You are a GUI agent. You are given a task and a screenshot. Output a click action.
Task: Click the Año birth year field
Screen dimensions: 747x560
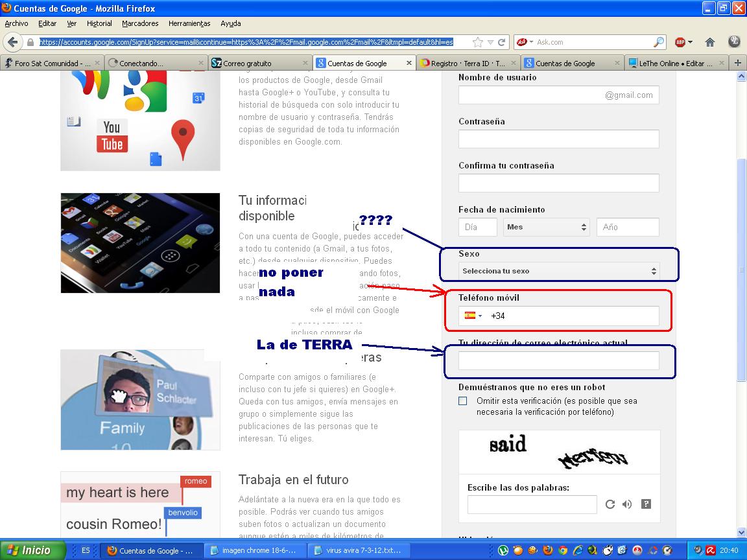click(628, 227)
